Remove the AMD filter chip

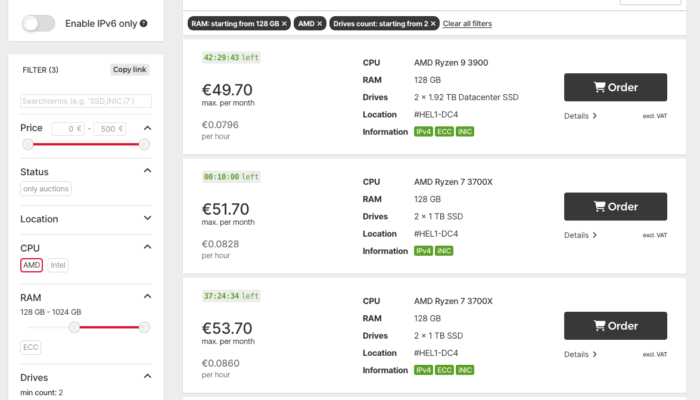[320, 23]
